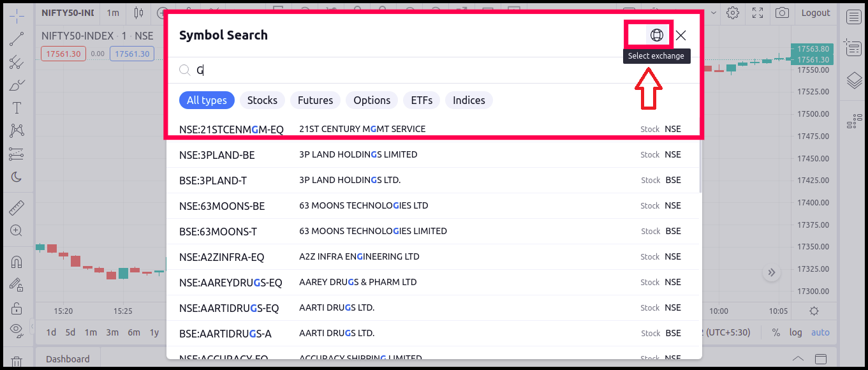Select the zoom in tool
The image size is (868, 370).
[17, 230]
